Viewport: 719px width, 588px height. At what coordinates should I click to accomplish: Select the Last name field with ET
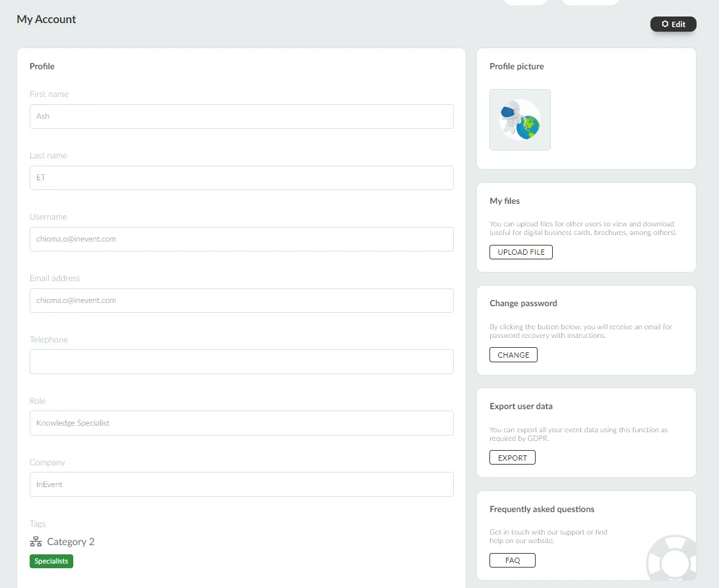(241, 178)
